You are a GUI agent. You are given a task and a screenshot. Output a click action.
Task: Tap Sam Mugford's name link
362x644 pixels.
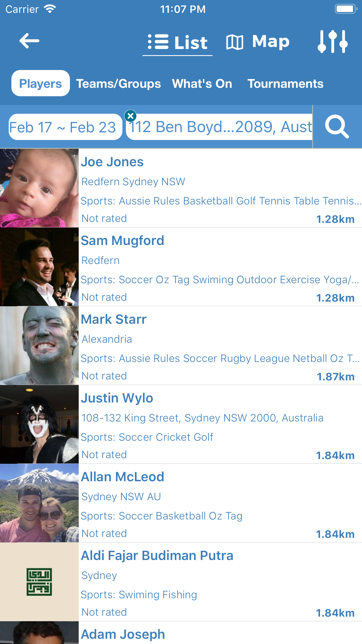(x=122, y=241)
